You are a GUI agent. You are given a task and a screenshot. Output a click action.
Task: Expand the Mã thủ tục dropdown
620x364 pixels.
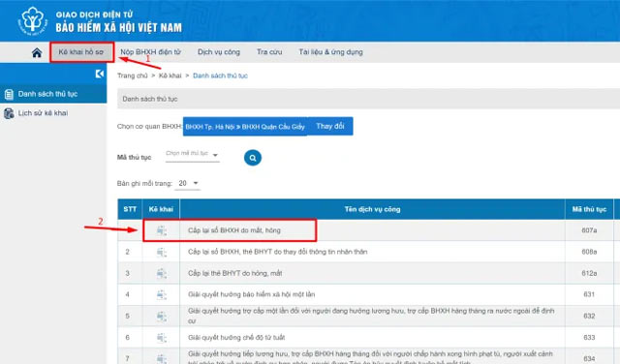192,154
